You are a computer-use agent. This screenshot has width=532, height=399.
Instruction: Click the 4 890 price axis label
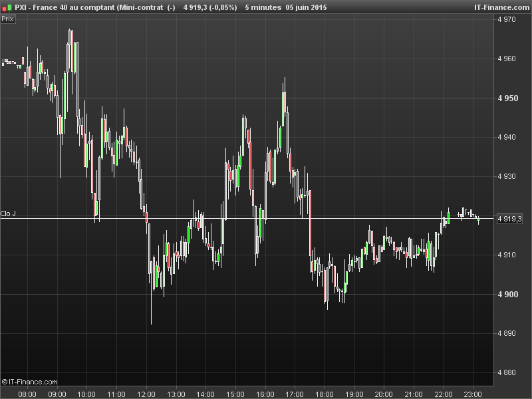click(507, 333)
